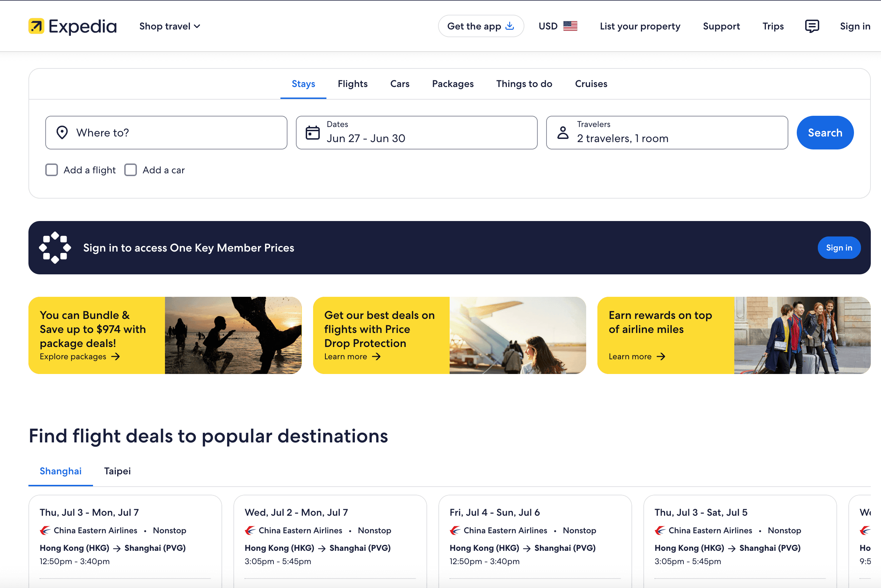881x588 pixels.
Task: Click the arrow next to Price Drop Protection Learn more
Action: pos(376,357)
